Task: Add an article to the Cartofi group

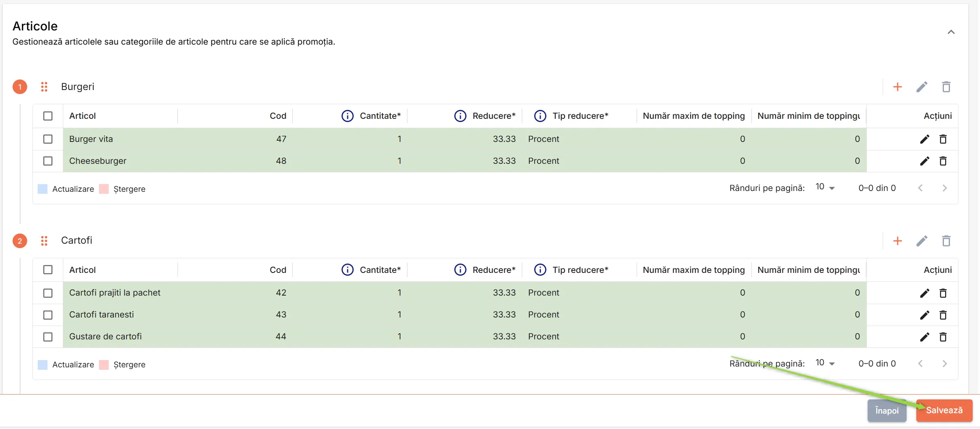Action: [898, 241]
